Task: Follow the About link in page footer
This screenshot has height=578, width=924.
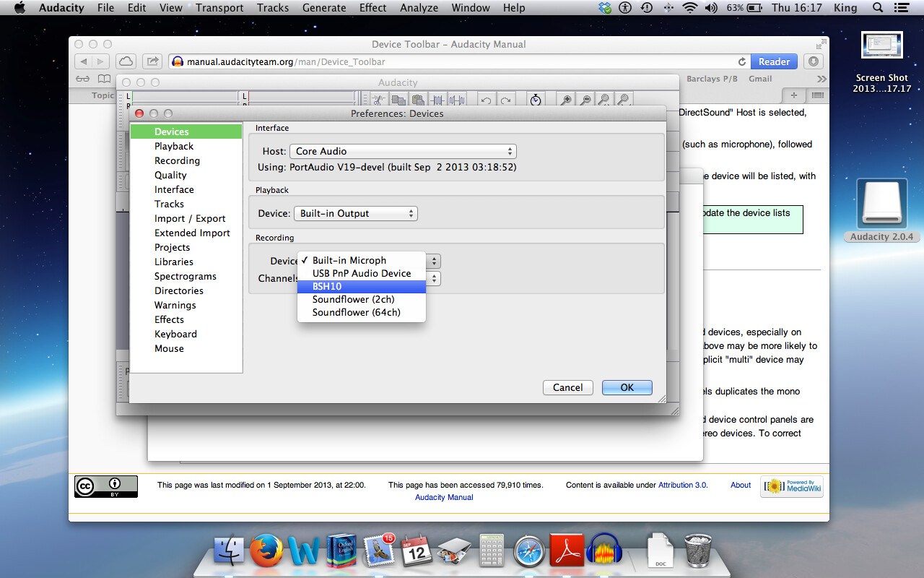Action: tap(741, 485)
